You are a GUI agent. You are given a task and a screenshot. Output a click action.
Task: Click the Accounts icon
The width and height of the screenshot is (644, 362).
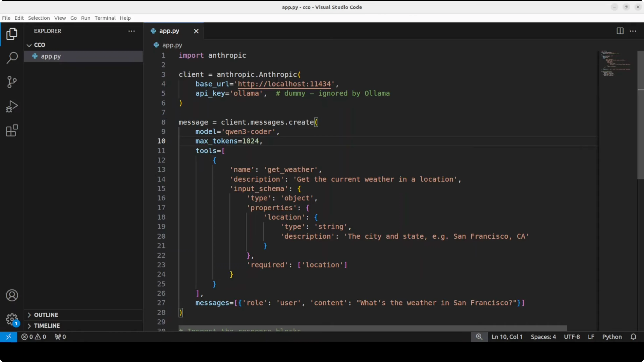[x=12, y=295]
